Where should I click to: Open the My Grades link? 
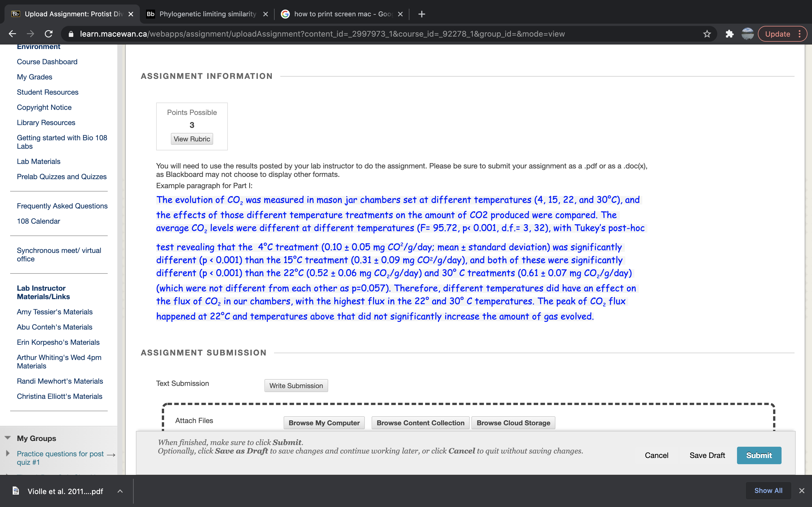coord(35,77)
